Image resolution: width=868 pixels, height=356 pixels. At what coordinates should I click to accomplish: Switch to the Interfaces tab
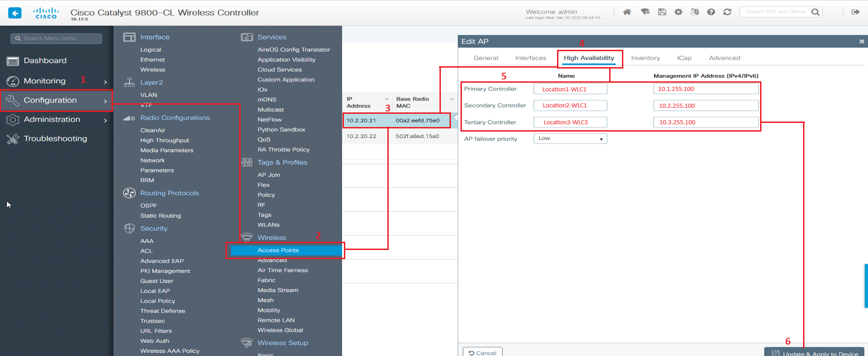pos(530,58)
